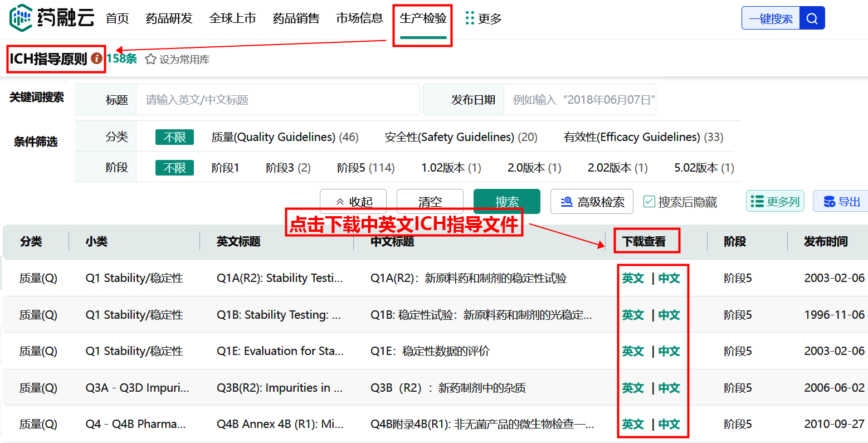Click the 158条 result count

point(121,59)
